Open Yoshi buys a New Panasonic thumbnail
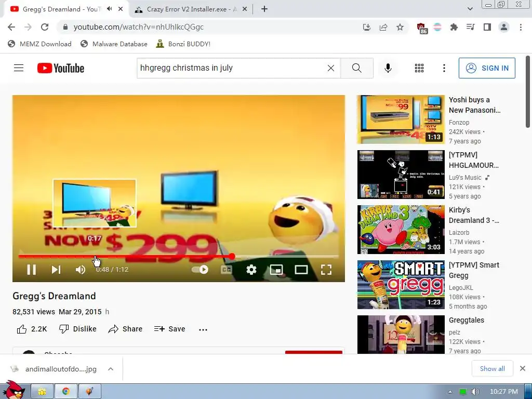Screen dimensions: 532x399 [x=401, y=119]
